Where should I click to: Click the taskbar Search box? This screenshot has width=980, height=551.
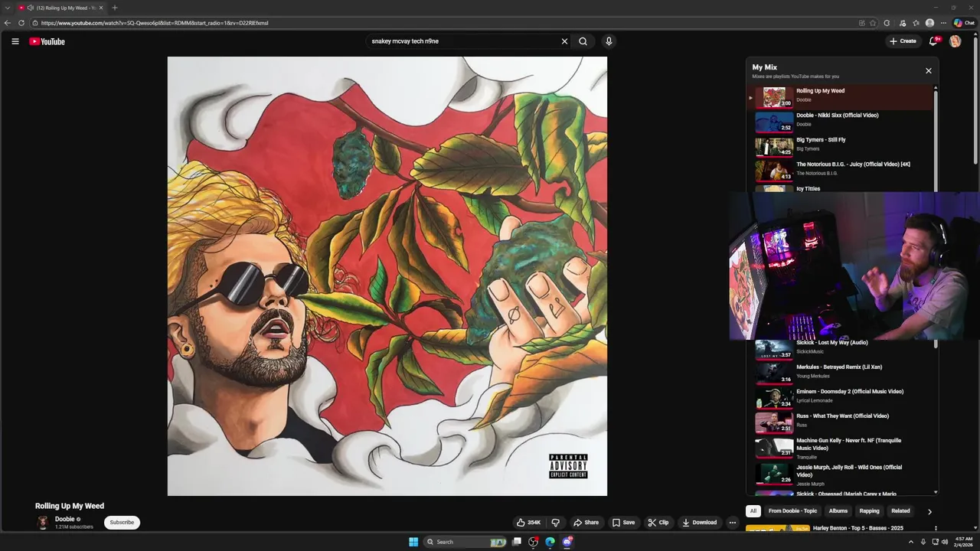465,542
